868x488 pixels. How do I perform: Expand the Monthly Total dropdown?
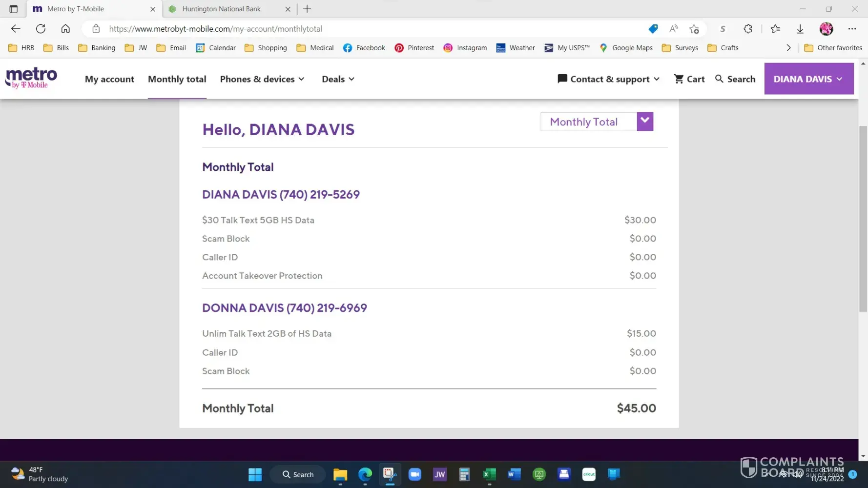pos(644,122)
